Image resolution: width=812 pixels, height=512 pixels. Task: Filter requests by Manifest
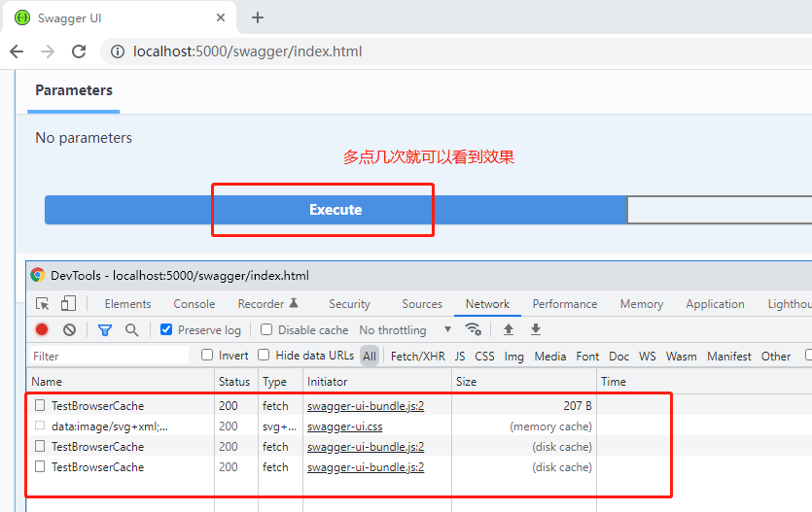(x=729, y=357)
